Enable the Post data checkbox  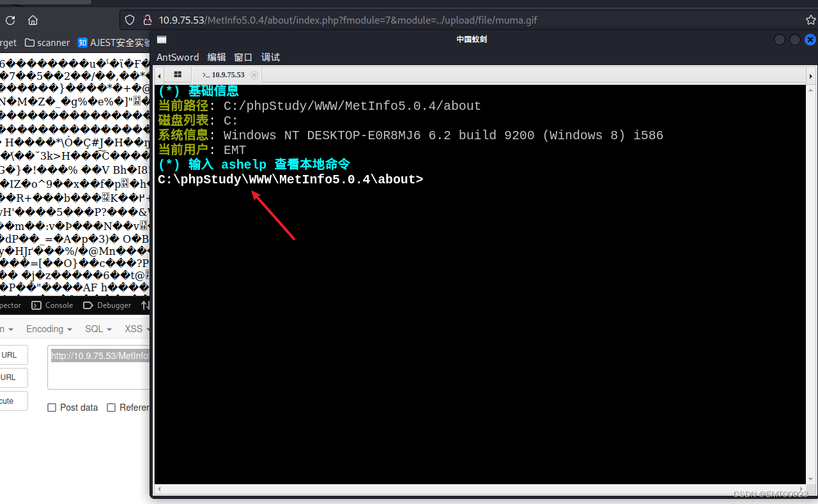pos(52,408)
